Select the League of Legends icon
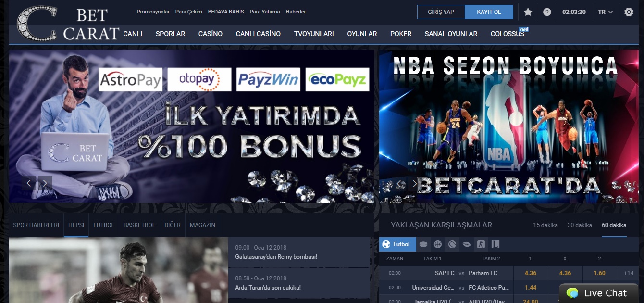 click(x=495, y=244)
